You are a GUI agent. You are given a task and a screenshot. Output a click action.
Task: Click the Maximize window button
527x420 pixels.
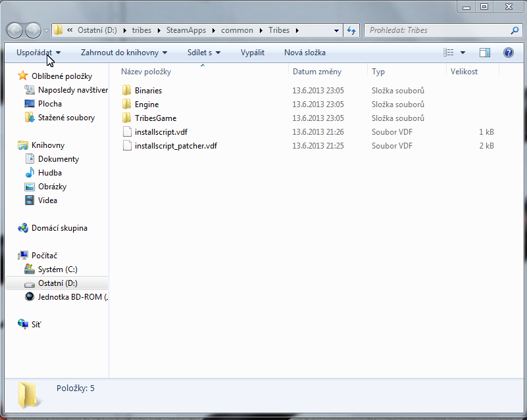(484, 7)
